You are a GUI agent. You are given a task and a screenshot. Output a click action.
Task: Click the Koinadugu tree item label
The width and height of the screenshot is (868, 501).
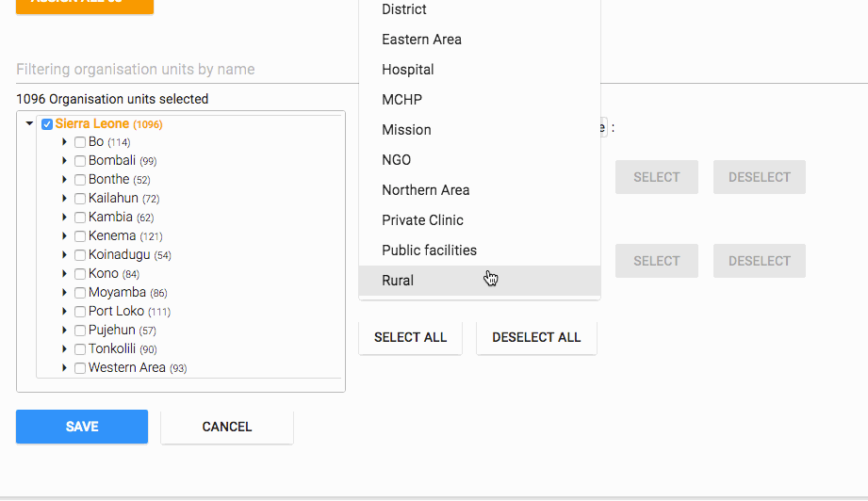[x=114, y=255]
